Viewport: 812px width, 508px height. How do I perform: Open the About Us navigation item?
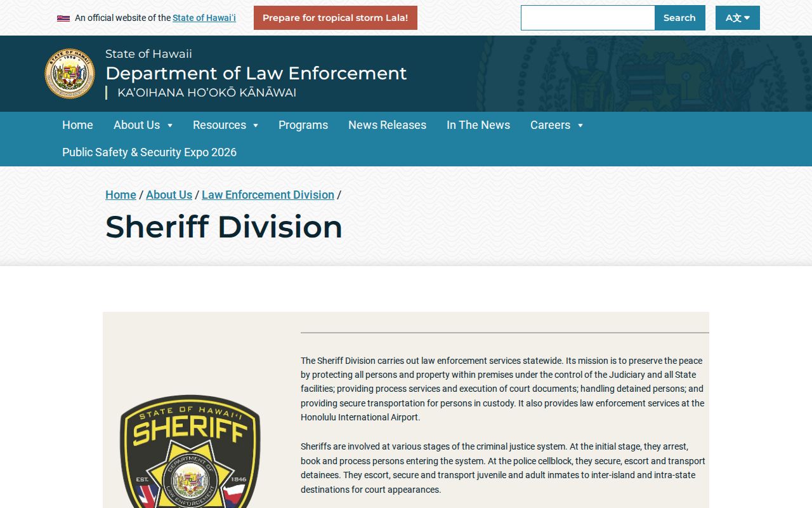[136, 125]
